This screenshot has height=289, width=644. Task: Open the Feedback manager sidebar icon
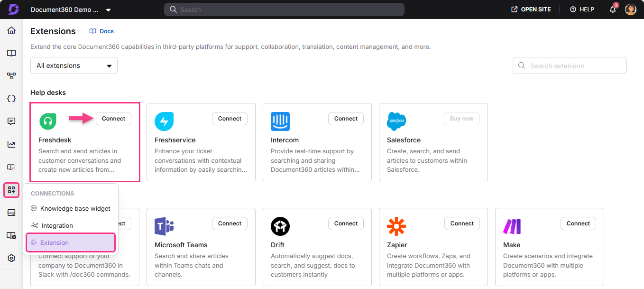click(11, 121)
